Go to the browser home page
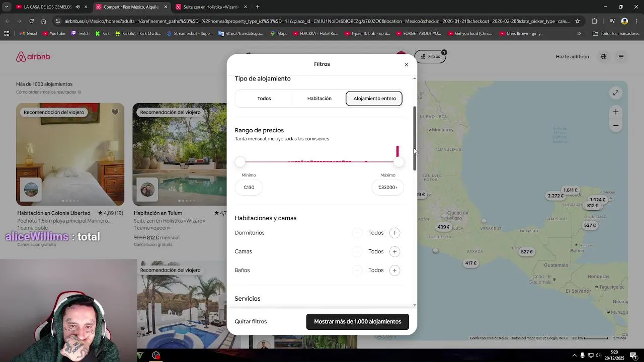The height and width of the screenshot is (362, 644). point(44,21)
